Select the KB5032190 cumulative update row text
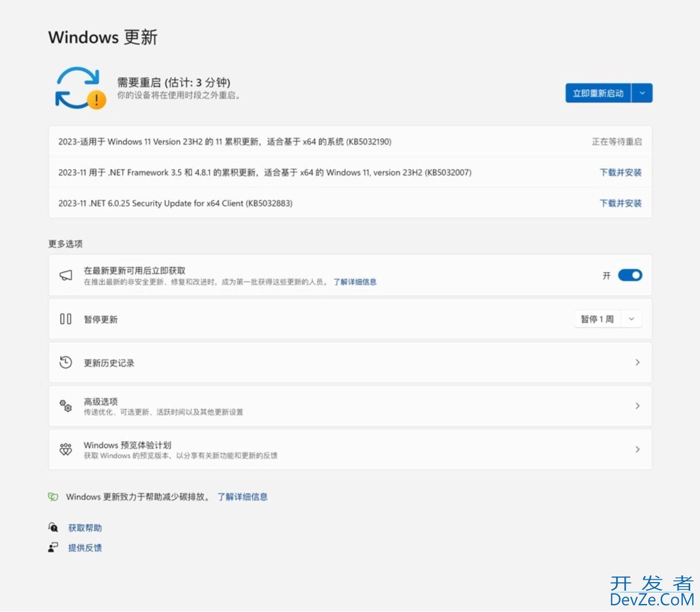The height and width of the screenshot is (612, 700). [225, 141]
